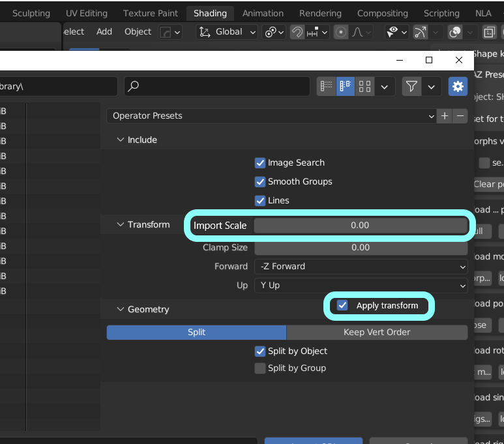This screenshot has width=504, height=444.
Task: Toggle the viewport overlays icon
Action: tap(455, 32)
